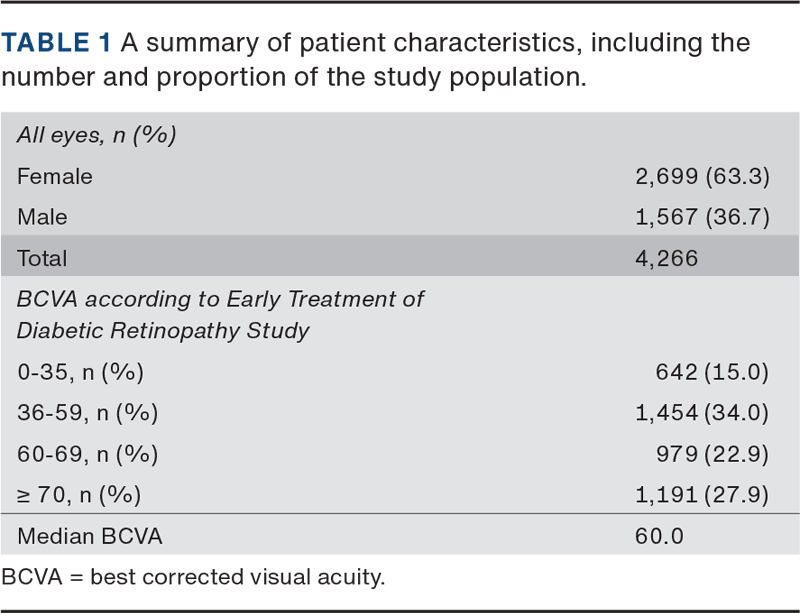
Task: Select the value 2,699 (63.3)
Action: (701, 176)
